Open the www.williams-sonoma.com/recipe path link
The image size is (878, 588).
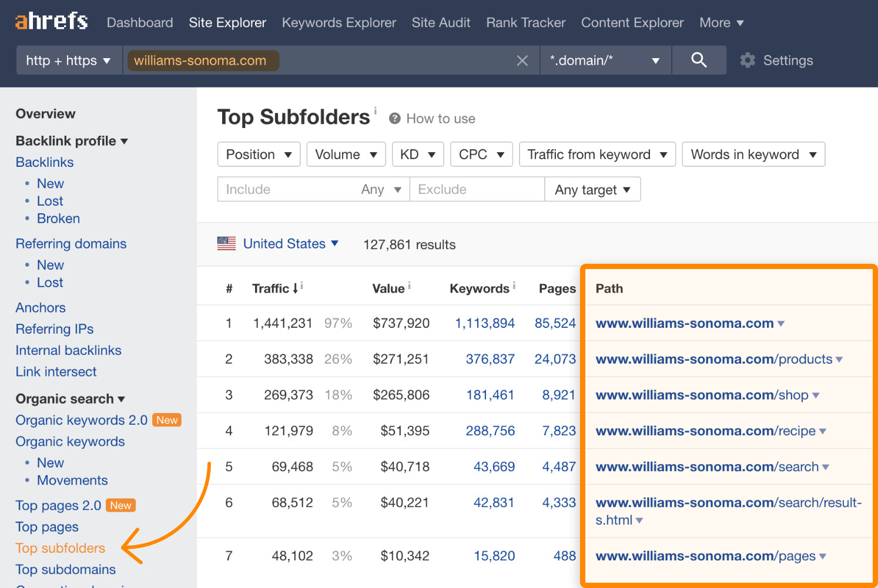coord(705,431)
